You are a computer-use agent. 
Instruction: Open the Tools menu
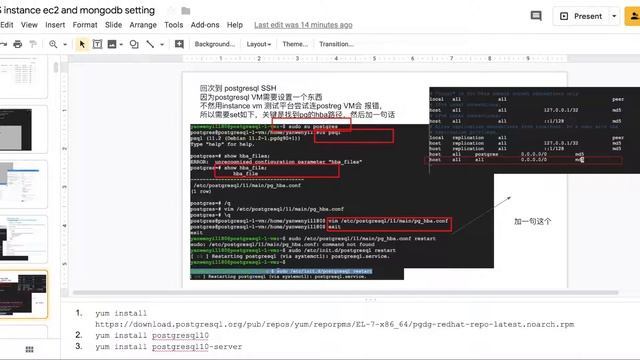point(173,25)
